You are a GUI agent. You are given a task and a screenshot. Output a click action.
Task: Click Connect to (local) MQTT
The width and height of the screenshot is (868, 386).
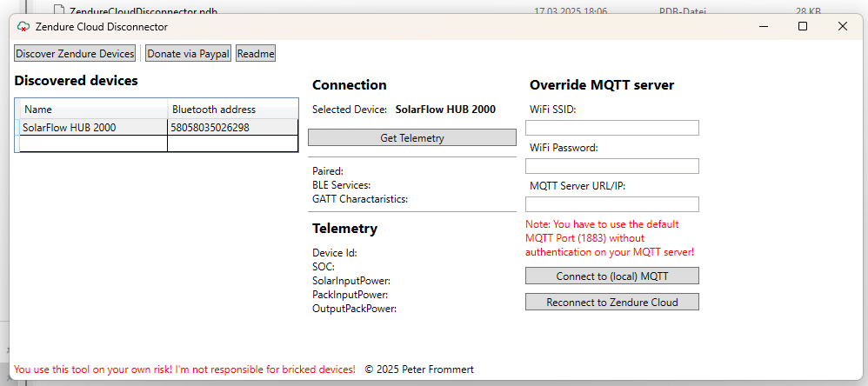611,276
